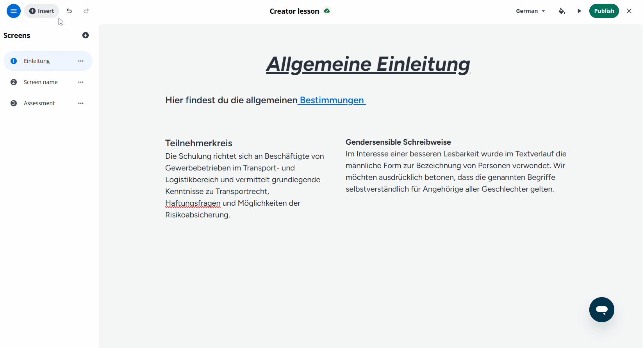The width and height of the screenshot is (644, 348).
Task: Click the word selbstverständlich in right paragraph
Action: click(x=377, y=189)
